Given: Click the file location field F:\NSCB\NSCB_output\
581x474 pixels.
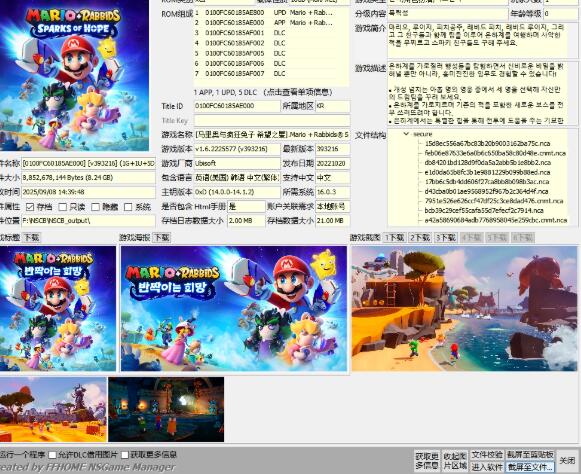Looking at the screenshot, I should point(89,221).
